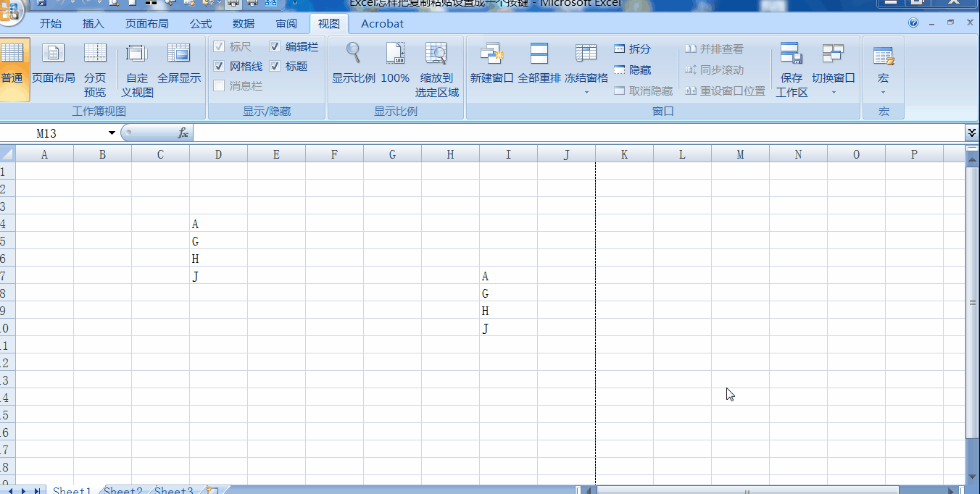Select cell D5 containing G

pos(218,241)
